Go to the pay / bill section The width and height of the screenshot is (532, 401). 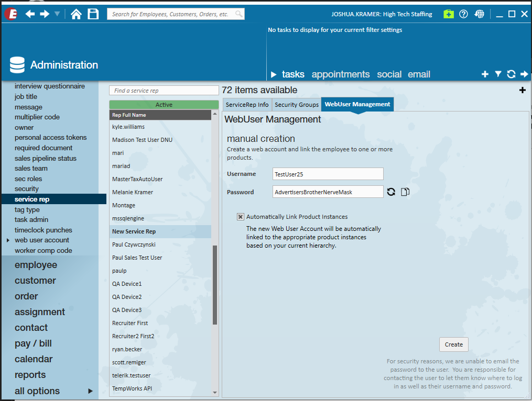point(33,343)
